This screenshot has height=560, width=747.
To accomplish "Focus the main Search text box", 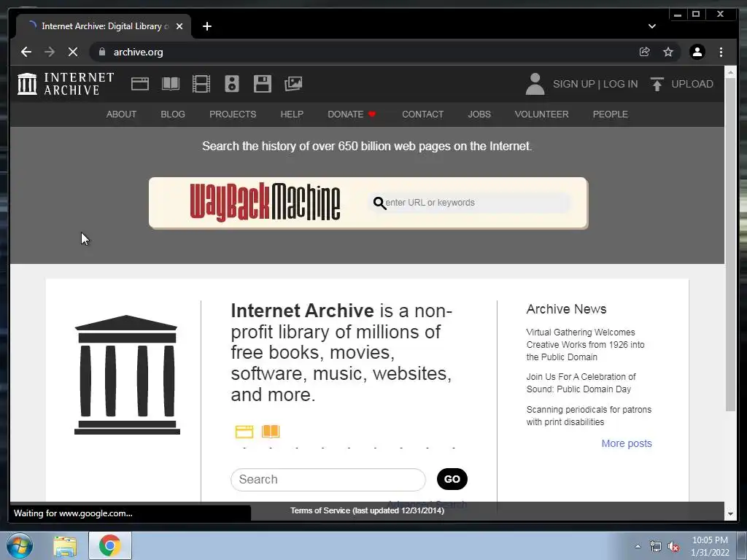I will tap(328, 480).
